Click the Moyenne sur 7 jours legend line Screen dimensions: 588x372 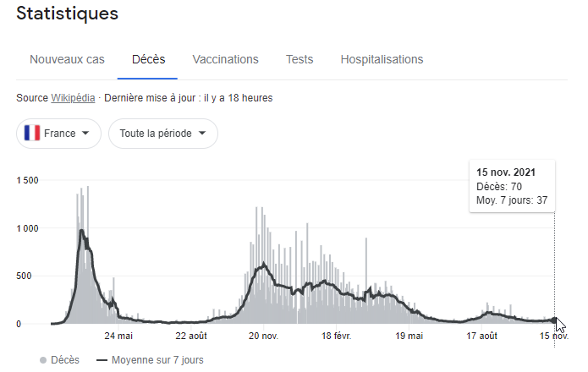102,360
